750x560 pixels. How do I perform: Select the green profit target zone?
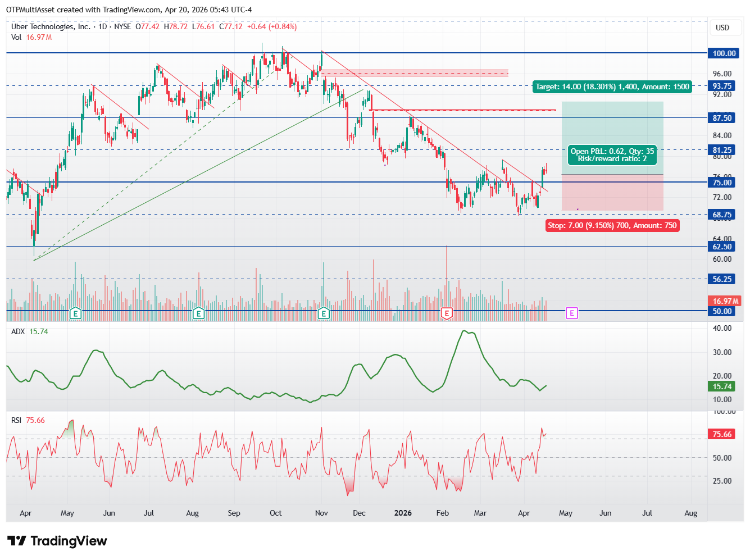[x=612, y=138]
